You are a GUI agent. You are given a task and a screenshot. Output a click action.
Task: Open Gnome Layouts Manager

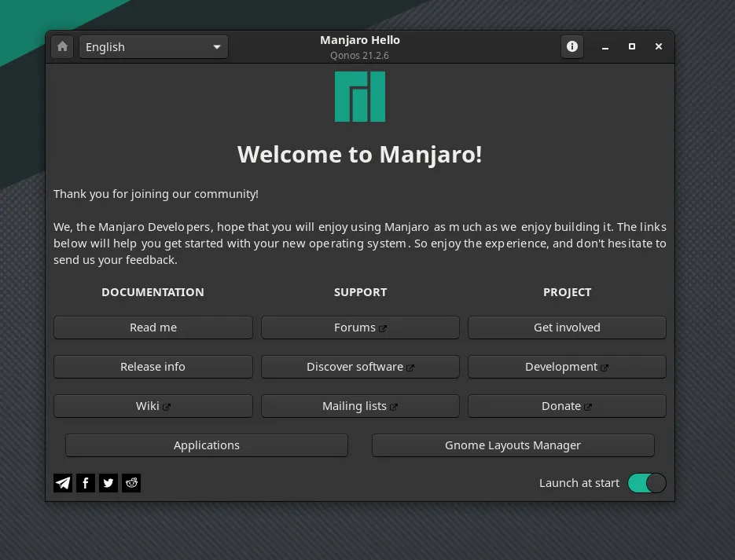[x=513, y=445]
